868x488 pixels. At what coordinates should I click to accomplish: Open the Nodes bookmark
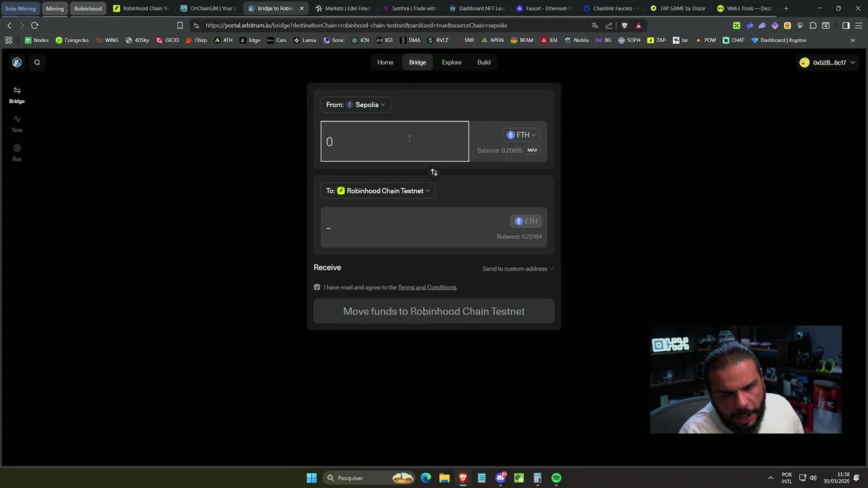point(37,40)
